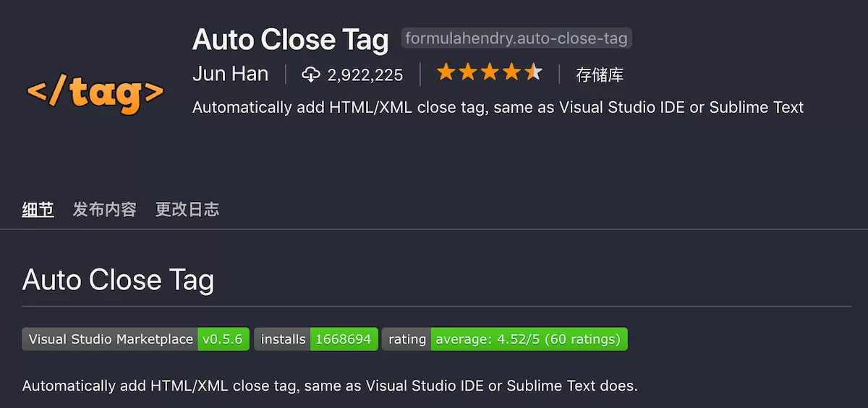The width and height of the screenshot is (868, 408).
Task: Open the 更改日志 tab
Action: coord(187,210)
